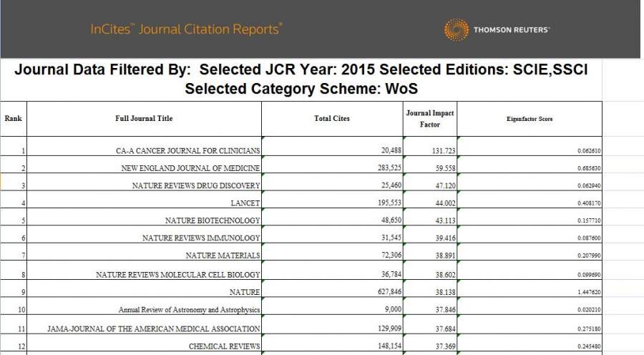Image resolution: width=644 pixels, height=355 pixels.
Task: Click the InCites Journal Citation Reports title
Action: (x=186, y=29)
